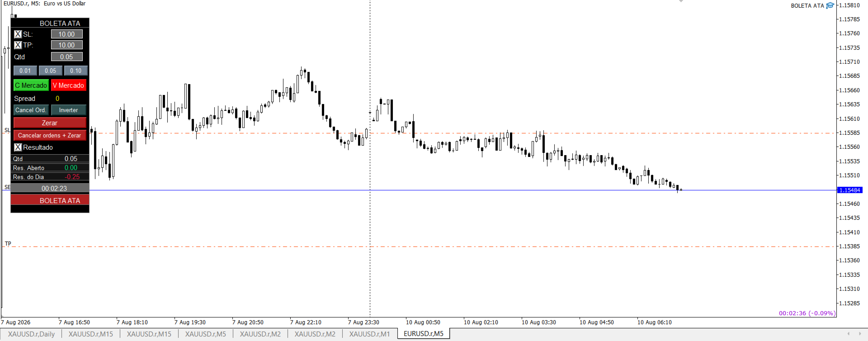Toggle the TP checkbox
This screenshot has height=341, width=868.
coord(18,45)
